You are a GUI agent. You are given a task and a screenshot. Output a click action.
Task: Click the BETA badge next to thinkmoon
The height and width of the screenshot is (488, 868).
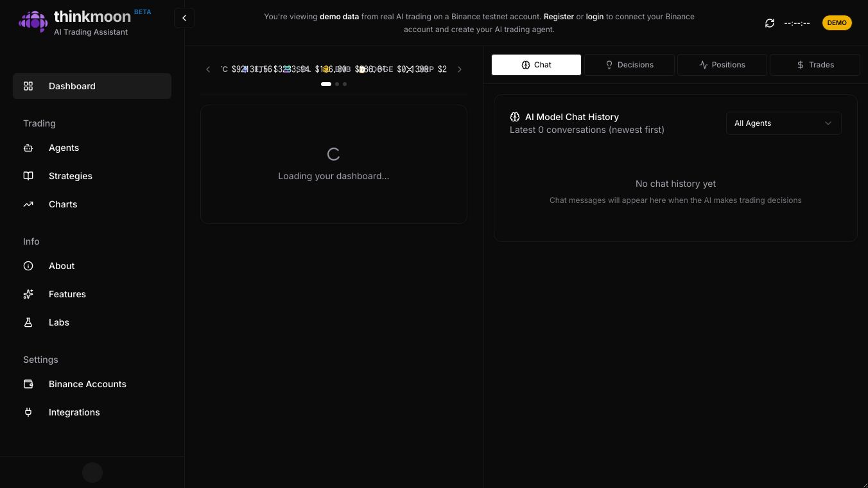pos(143,12)
